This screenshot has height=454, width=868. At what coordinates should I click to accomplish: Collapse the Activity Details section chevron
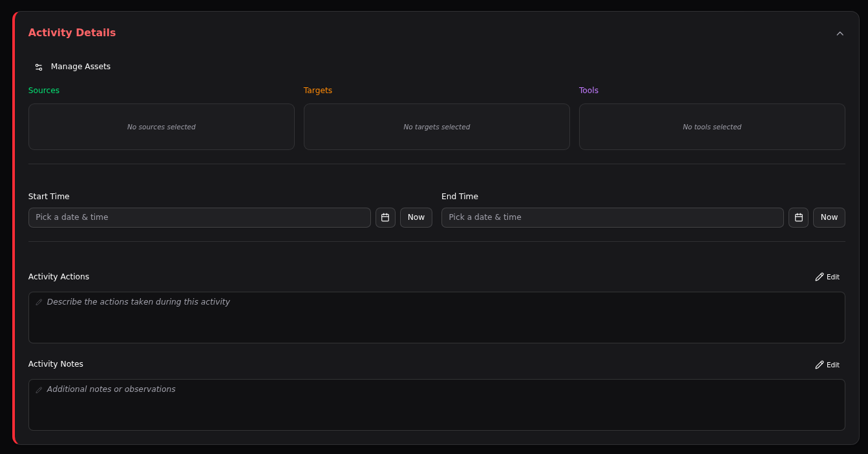click(x=840, y=34)
